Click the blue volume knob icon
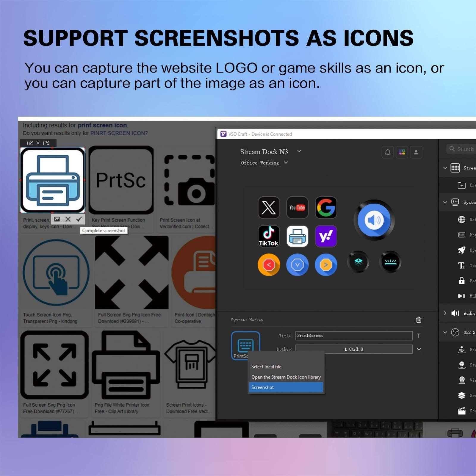476x476 pixels. (x=374, y=220)
